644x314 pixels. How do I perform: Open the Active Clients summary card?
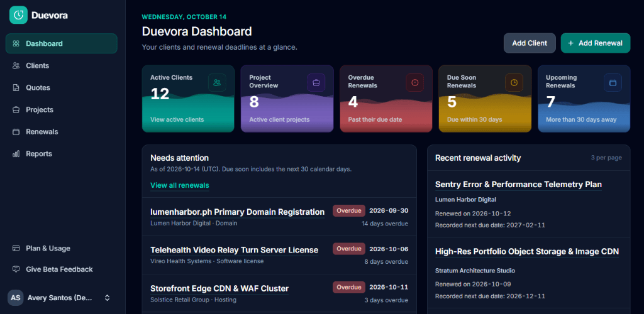188,99
